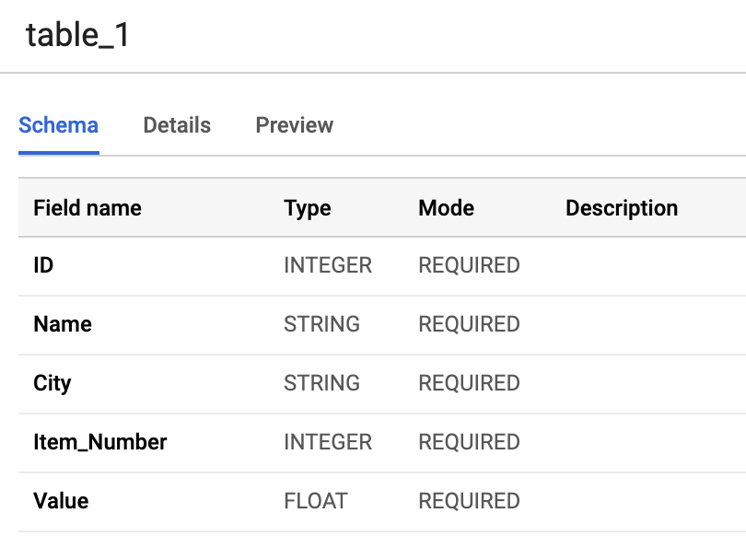Screen dimensions: 746x560
Task: Click the Type column header
Action: (307, 208)
